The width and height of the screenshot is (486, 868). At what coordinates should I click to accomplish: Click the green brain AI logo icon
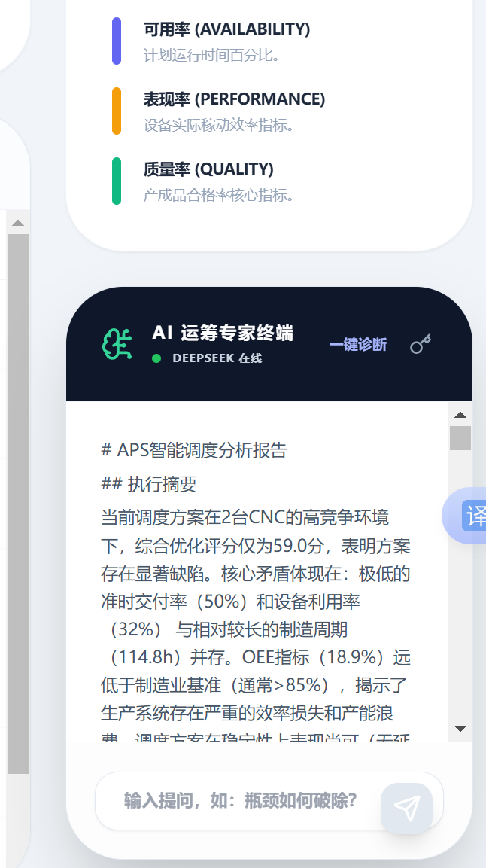coord(117,344)
